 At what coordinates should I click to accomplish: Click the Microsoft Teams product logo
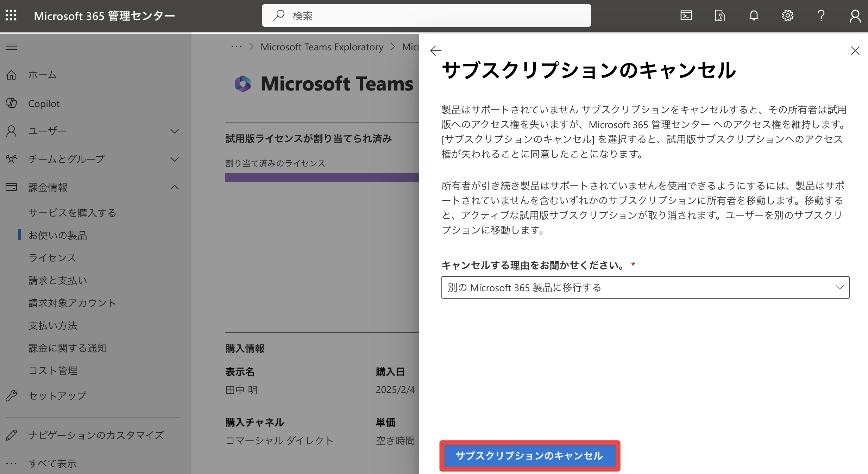[243, 84]
